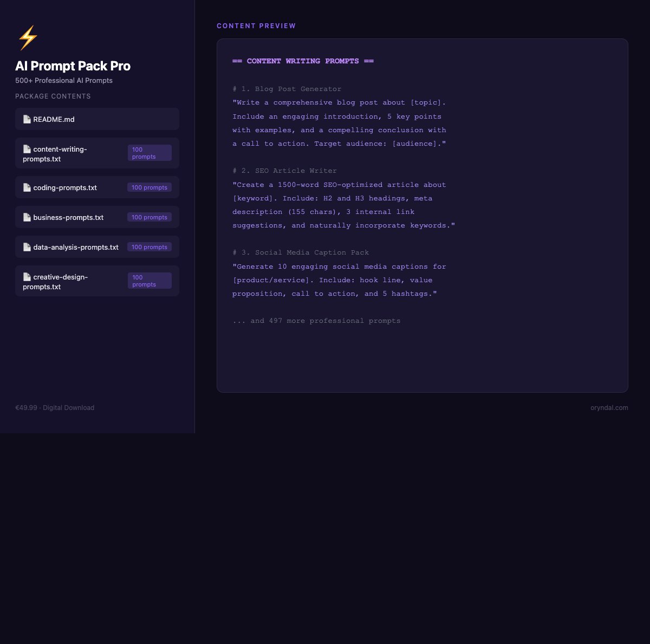650x644 pixels.
Task: Click the README.md file icon
Action: [27, 119]
